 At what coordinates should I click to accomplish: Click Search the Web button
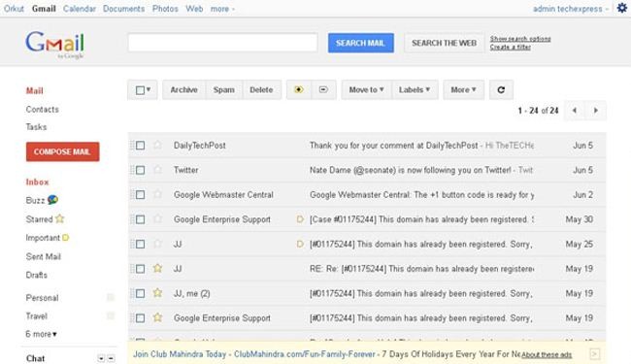[444, 43]
